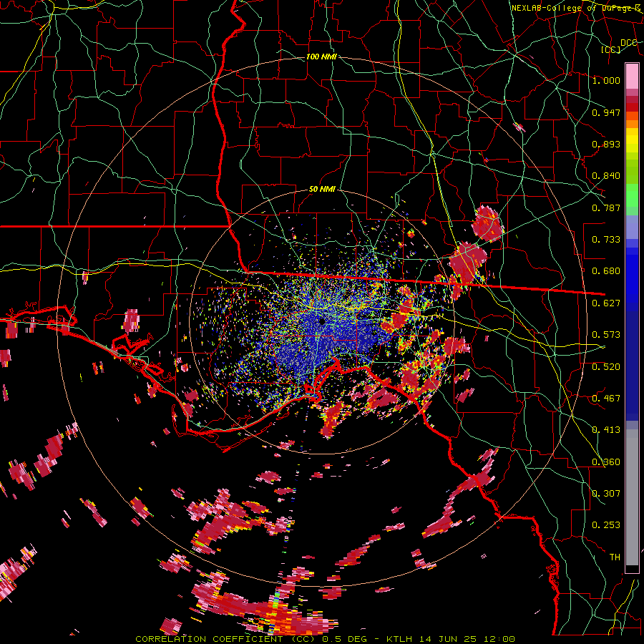644x644 pixels.
Task: Click the 0.520 color scale value
Action: coord(606,367)
